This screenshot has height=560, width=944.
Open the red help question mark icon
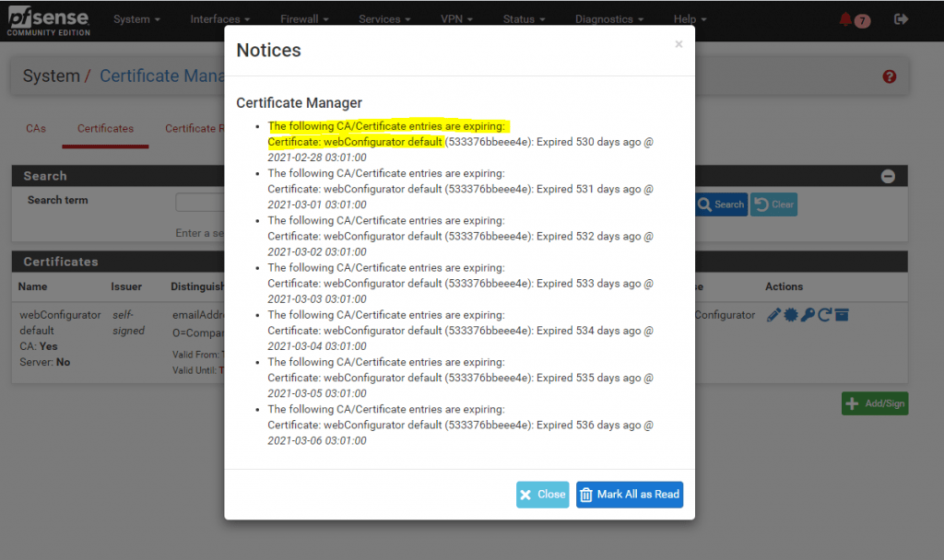890,76
